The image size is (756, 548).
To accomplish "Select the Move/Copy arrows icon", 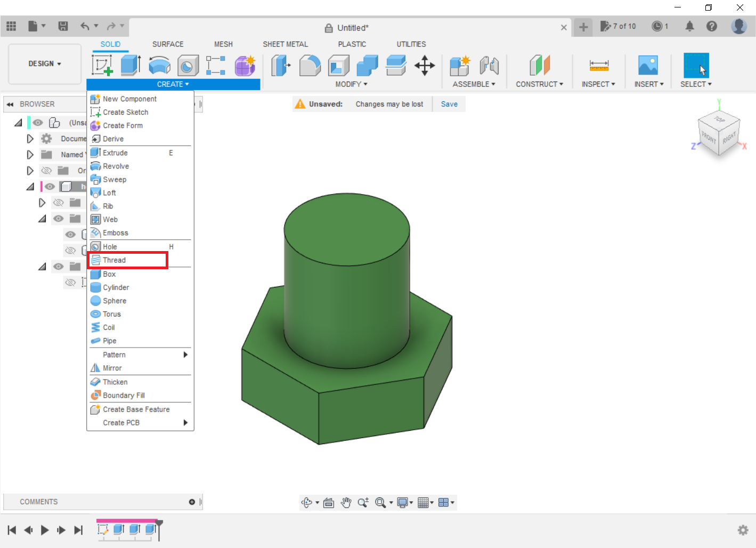I will (x=425, y=66).
